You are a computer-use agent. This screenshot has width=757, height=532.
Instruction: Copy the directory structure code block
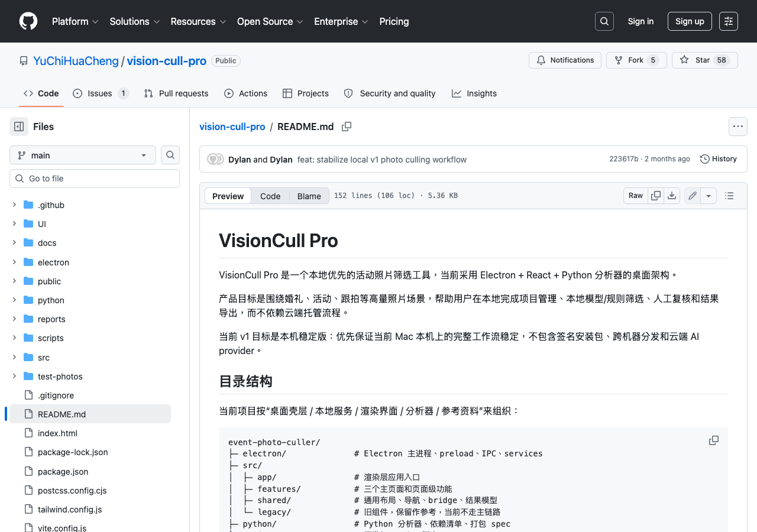tap(714, 440)
